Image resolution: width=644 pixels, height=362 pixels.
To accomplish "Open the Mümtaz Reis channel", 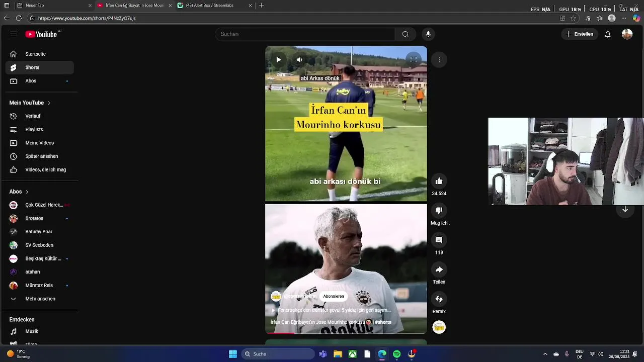I will (x=40, y=286).
